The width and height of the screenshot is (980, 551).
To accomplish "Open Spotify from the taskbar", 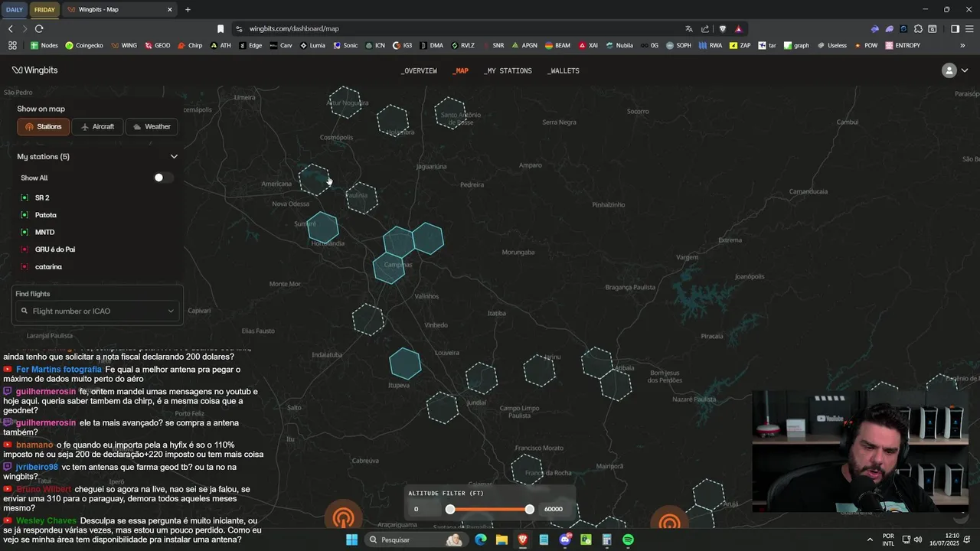I will (628, 540).
